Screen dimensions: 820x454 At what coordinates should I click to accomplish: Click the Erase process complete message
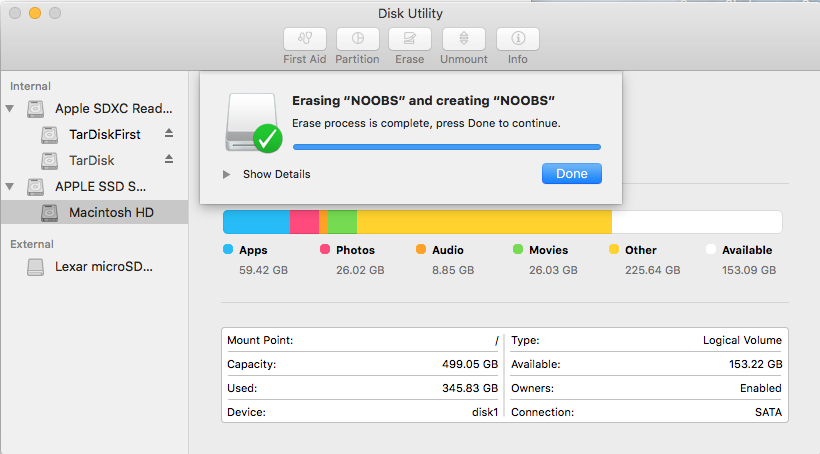coord(426,123)
